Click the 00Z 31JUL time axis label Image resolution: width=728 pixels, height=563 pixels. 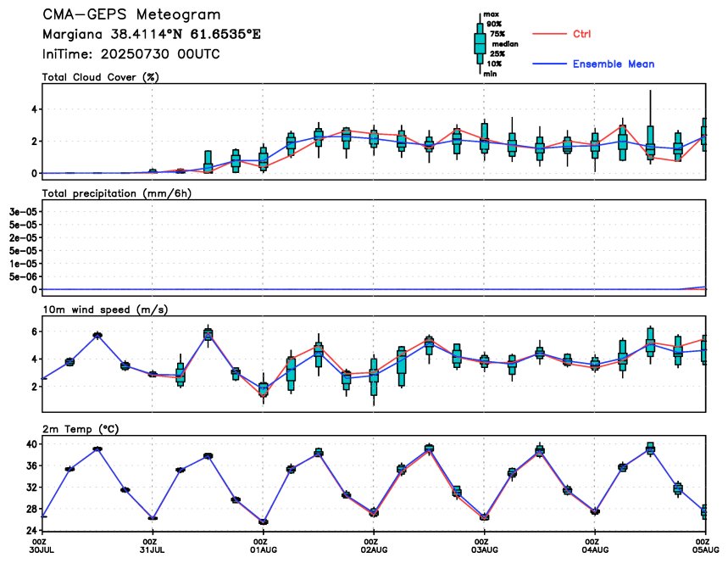pyautogui.click(x=153, y=545)
